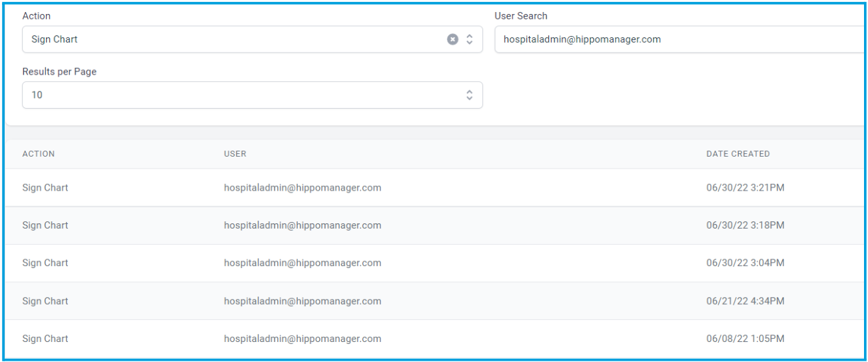Click the Results per Page field showing 10
This screenshot has width=868, height=362.
tap(252, 95)
